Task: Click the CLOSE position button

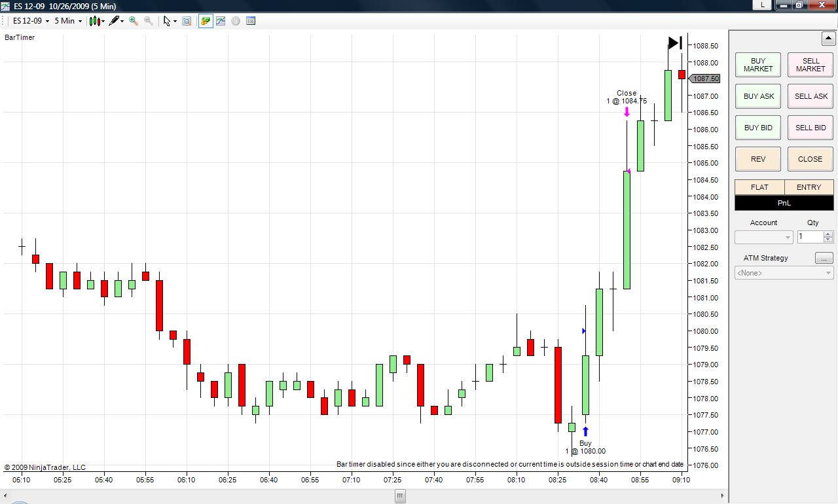Action: (x=811, y=159)
